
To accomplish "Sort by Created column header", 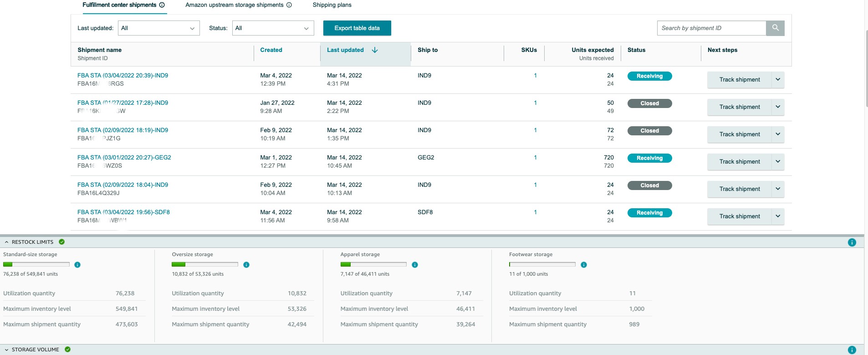I will point(271,50).
